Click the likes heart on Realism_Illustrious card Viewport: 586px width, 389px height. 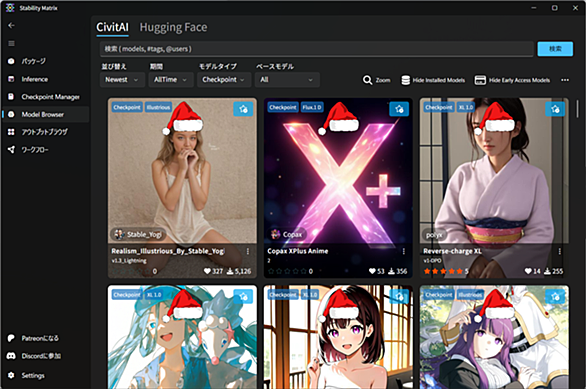pyautogui.click(x=207, y=271)
